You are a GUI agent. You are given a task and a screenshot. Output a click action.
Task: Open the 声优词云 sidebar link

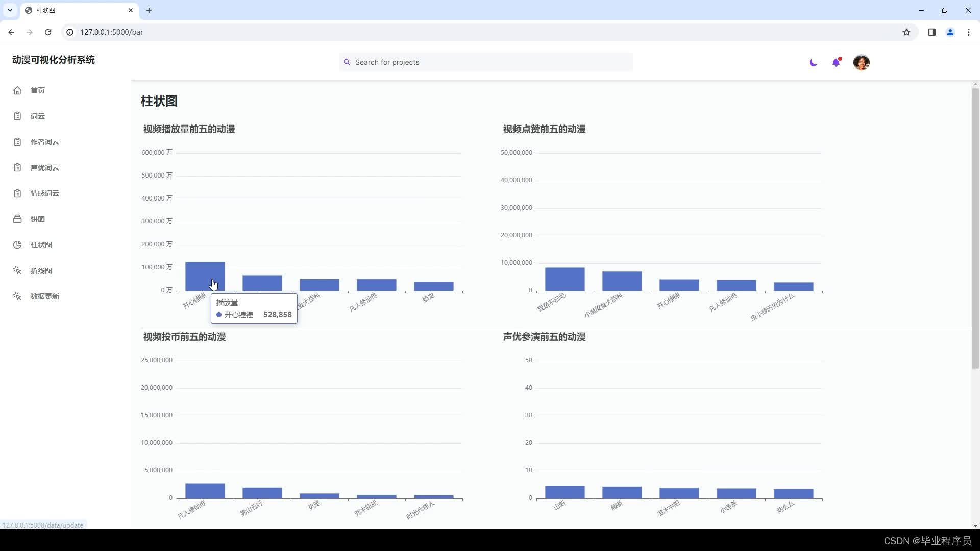click(44, 168)
